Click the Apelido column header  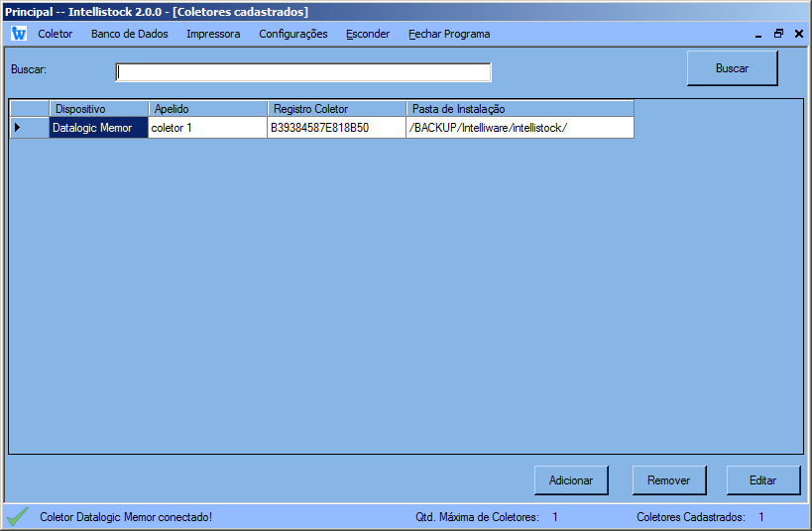[207, 109]
